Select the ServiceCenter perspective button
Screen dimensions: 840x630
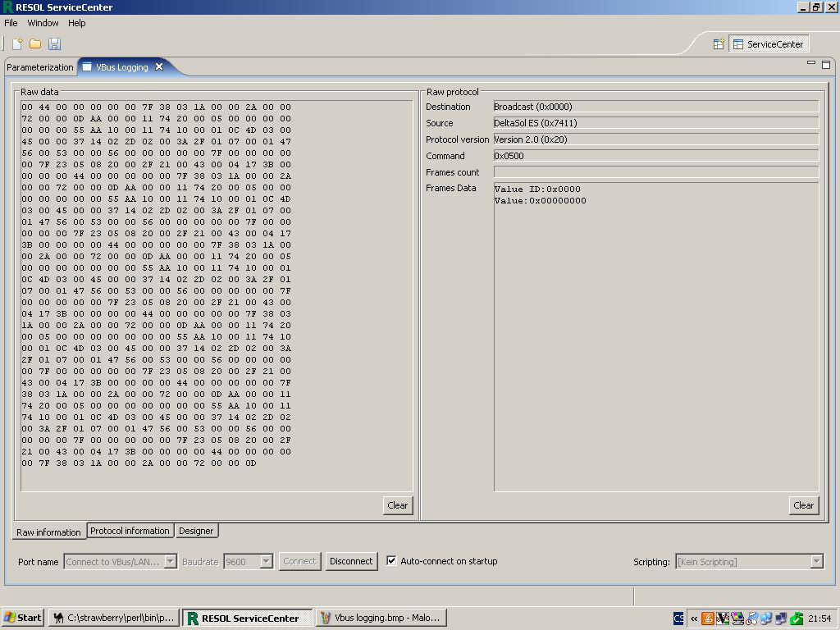(x=768, y=44)
